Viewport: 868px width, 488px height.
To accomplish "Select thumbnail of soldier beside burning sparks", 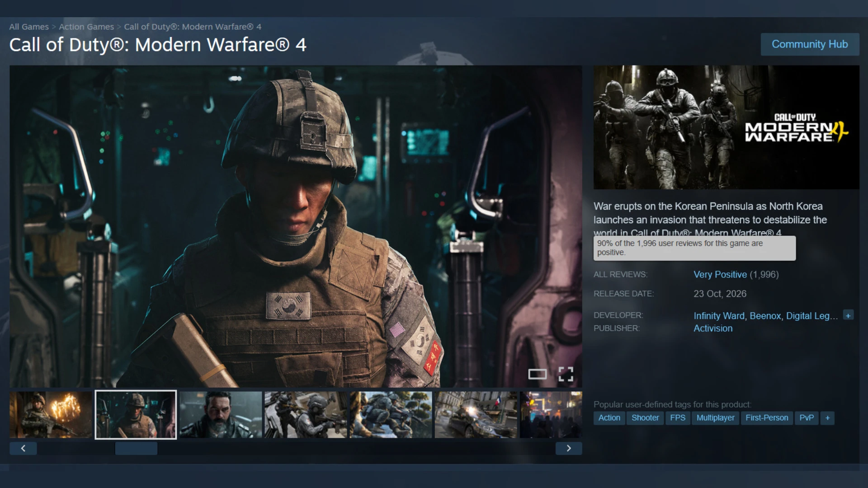I will (51, 415).
